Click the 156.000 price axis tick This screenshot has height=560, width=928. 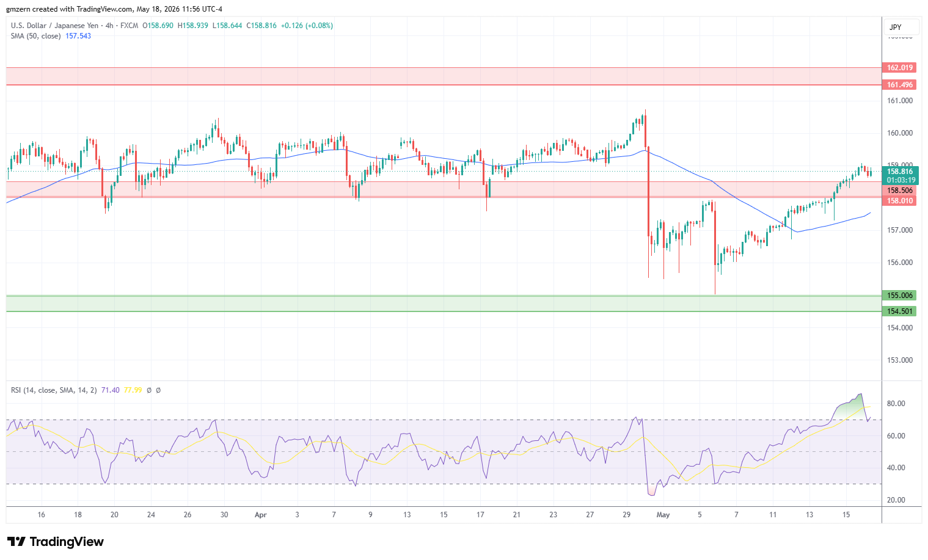900,263
